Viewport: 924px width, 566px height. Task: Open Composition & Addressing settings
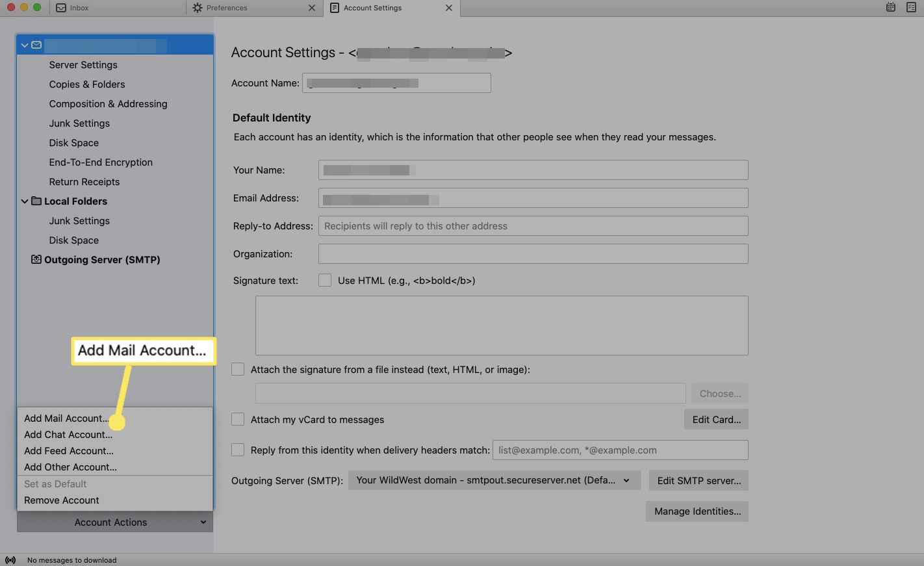108,103
